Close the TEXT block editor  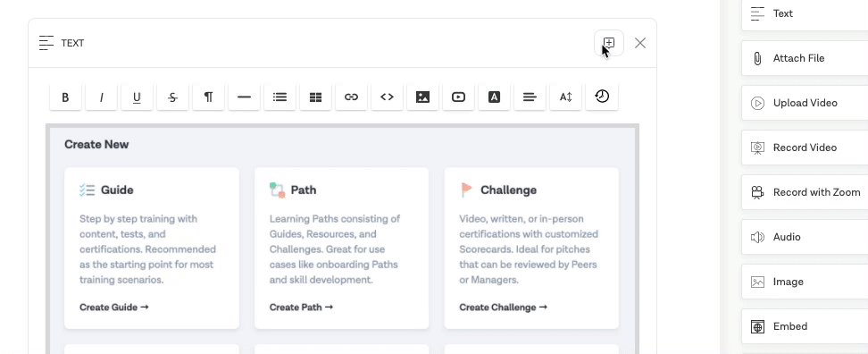coord(640,43)
